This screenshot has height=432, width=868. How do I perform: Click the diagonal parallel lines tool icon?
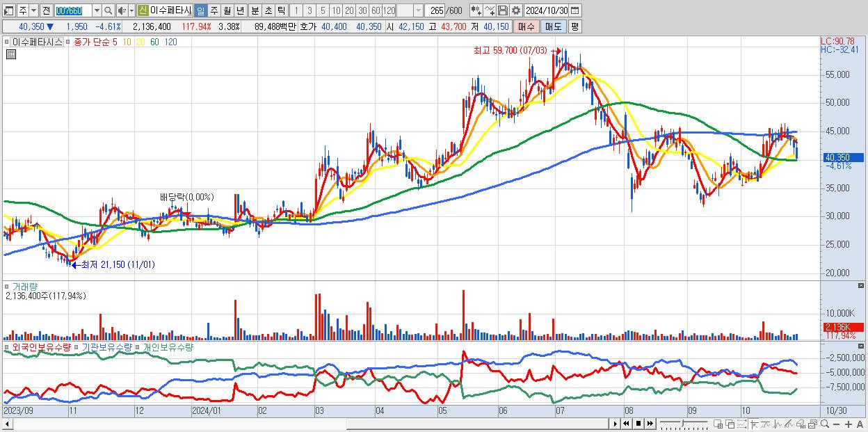point(789,424)
